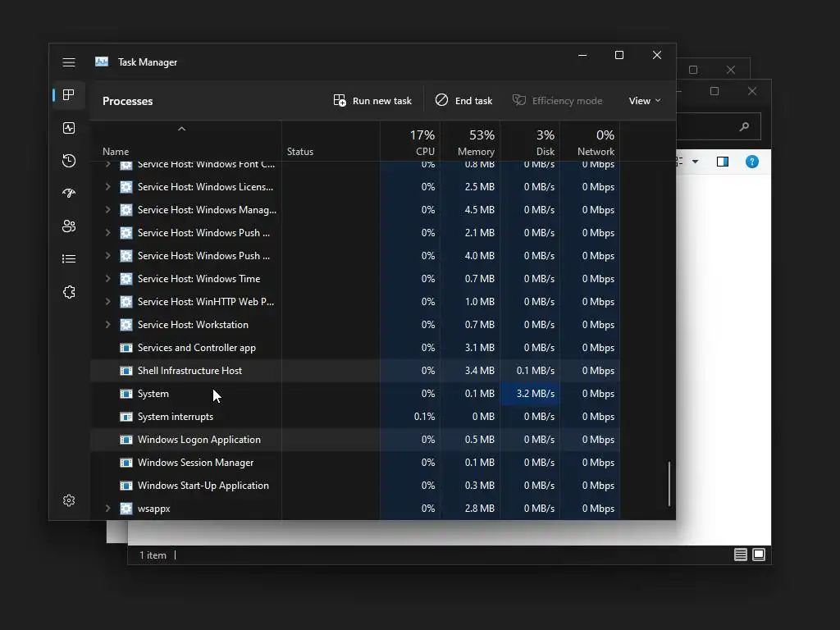Click End task button
The width and height of the screenshot is (840, 630).
pyautogui.click(x=464, y=101)
